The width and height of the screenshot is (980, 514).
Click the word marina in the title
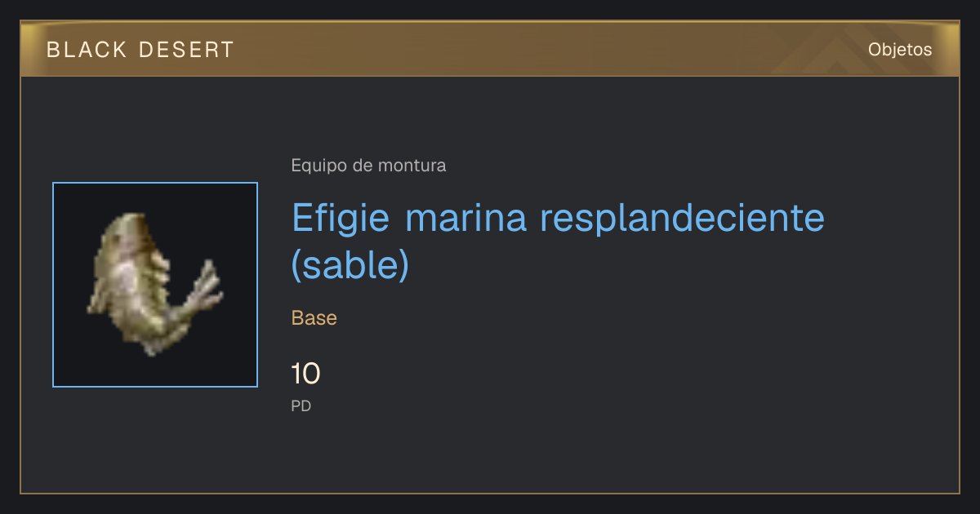click(465, 219)
